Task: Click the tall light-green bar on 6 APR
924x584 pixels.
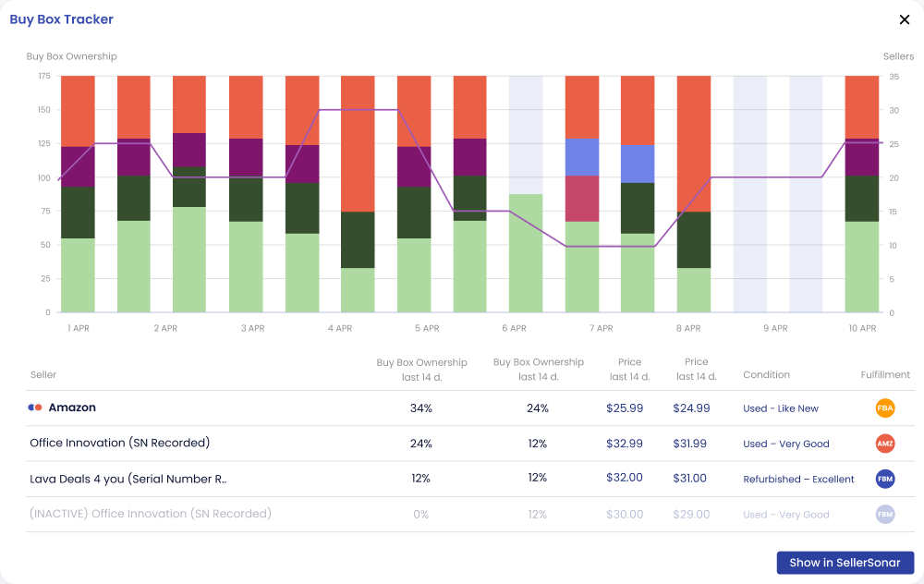Action: click(526, 253)
